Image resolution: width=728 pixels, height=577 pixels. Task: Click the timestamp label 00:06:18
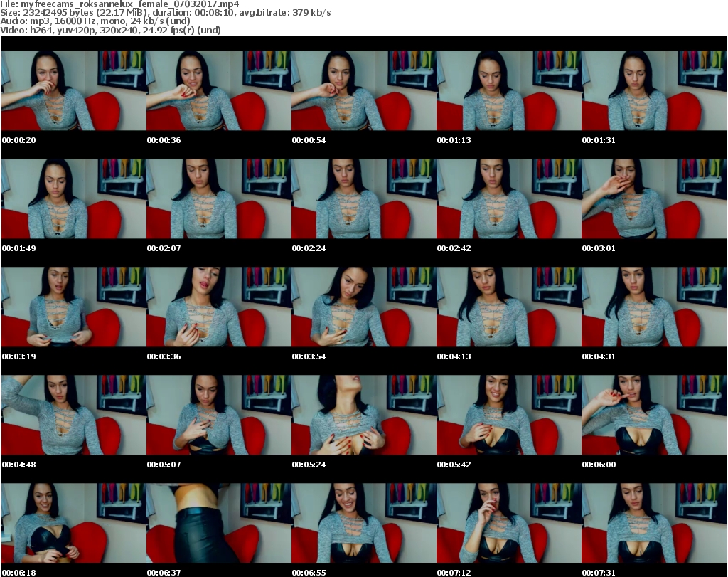pos(19,573)
